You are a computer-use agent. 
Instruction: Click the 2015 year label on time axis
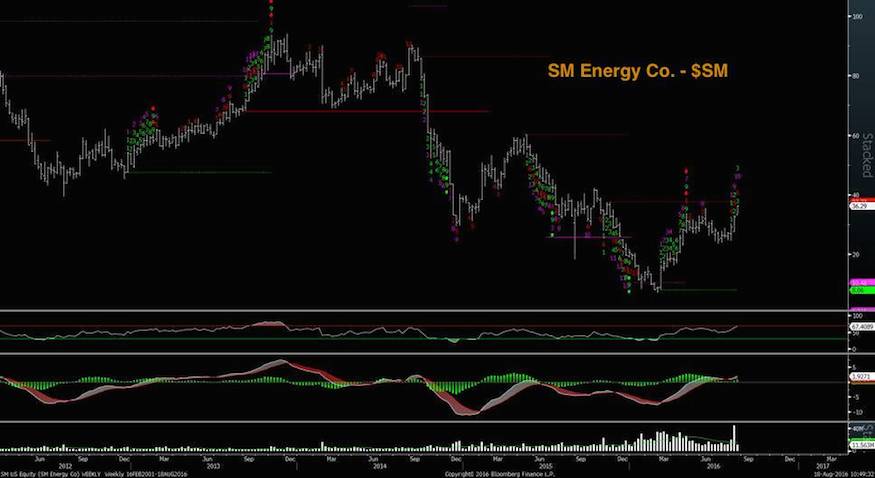coord(545,464)
